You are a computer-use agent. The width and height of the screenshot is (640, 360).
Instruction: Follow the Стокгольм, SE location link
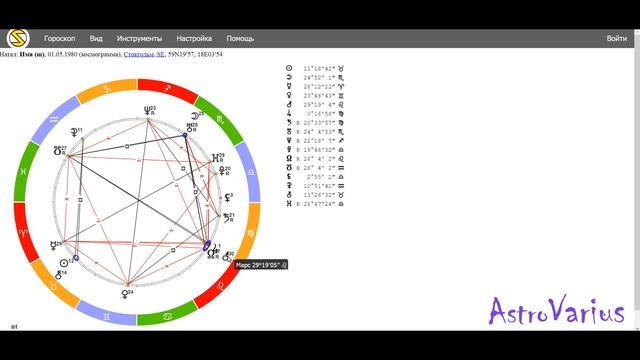coord(144,54)
